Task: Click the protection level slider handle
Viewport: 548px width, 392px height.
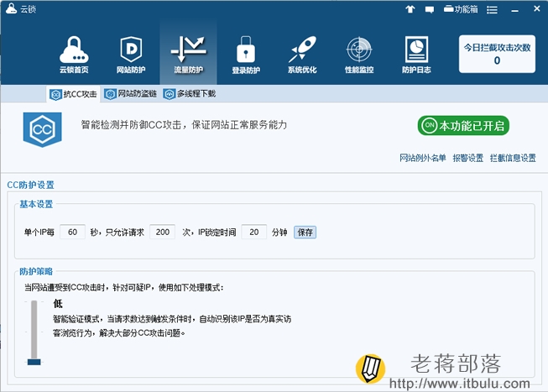Action: [34, 362]
